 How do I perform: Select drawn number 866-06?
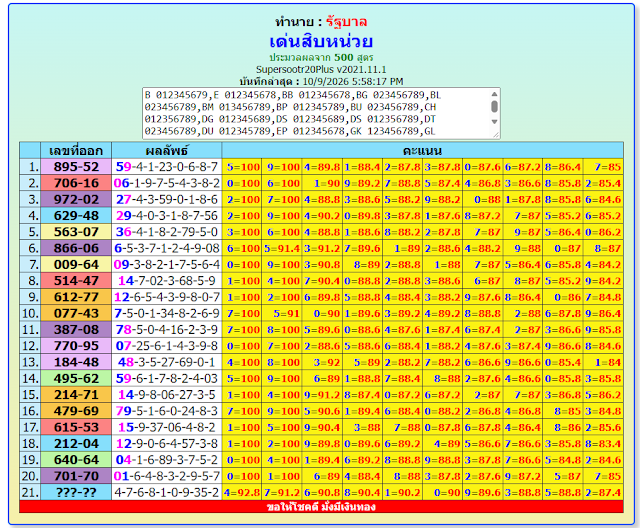pyautogui.click(x=76, y=248)
